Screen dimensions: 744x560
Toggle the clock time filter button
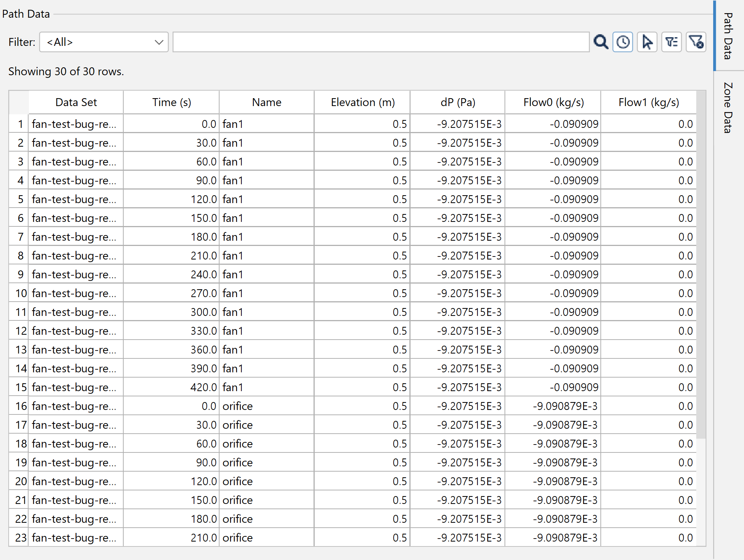[x=623, y=42]
